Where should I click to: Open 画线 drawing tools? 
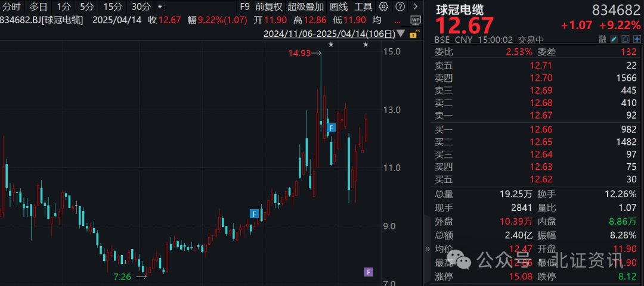pyautogui.click(x=339, y=7)
